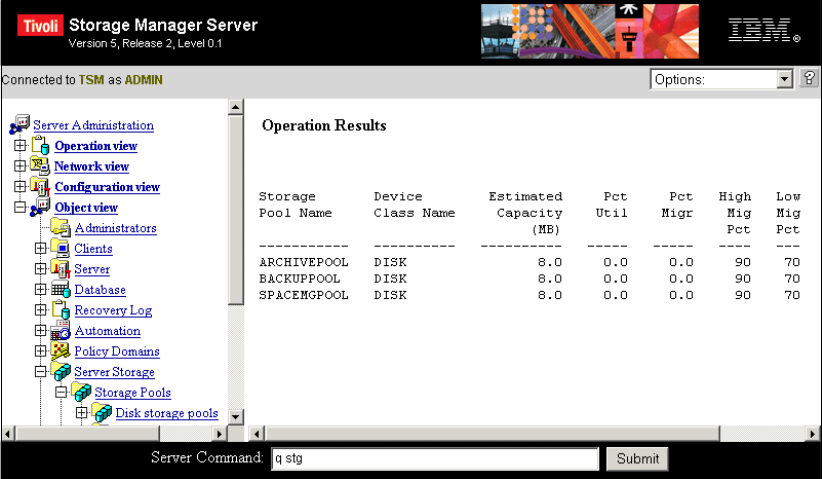The height and width of the screenshot is (479, 822).
Task: Open the Policy Domains link
Action: (117, 351)
